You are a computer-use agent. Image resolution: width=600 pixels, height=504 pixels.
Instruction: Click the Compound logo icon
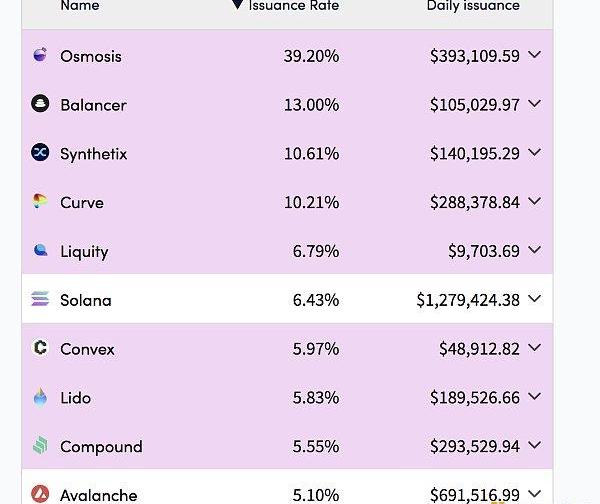[x=40, y=445]
